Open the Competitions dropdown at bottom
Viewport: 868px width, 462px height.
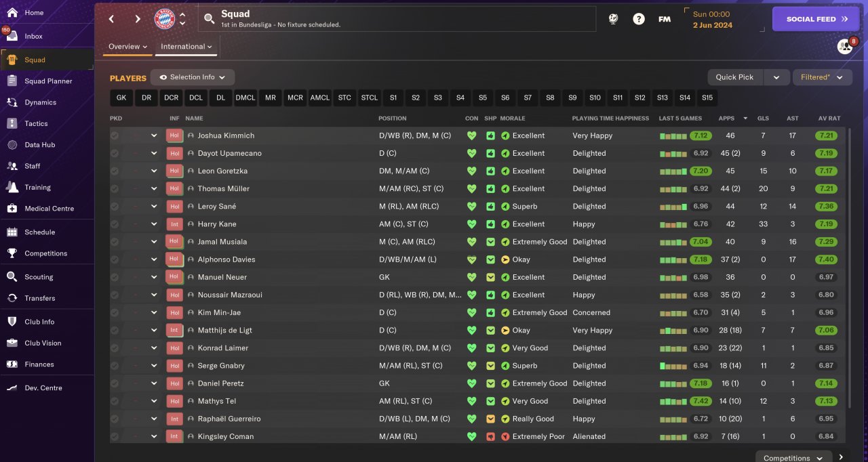pyautogui.click(x=793, y=458)
